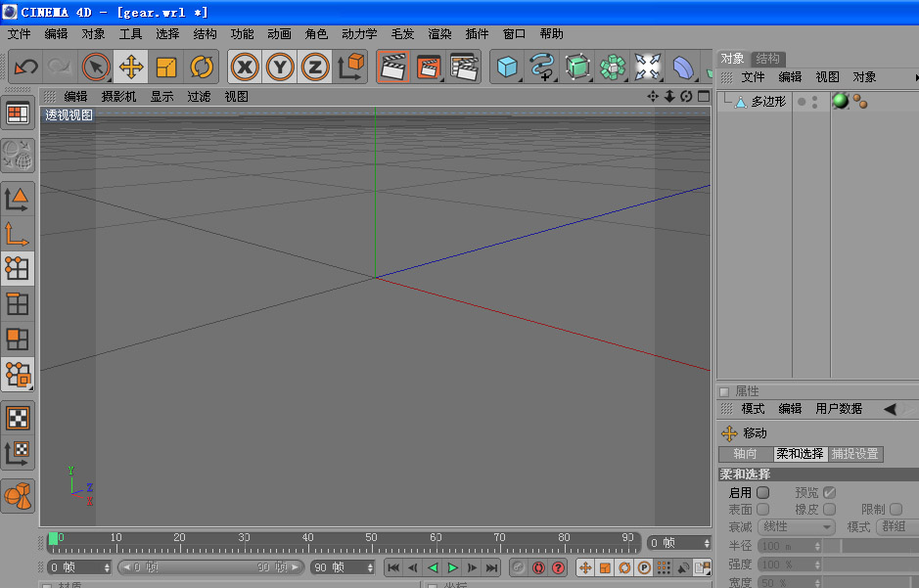Open the 插件 menu
919x588 pixels.
(x=477, y=34)
